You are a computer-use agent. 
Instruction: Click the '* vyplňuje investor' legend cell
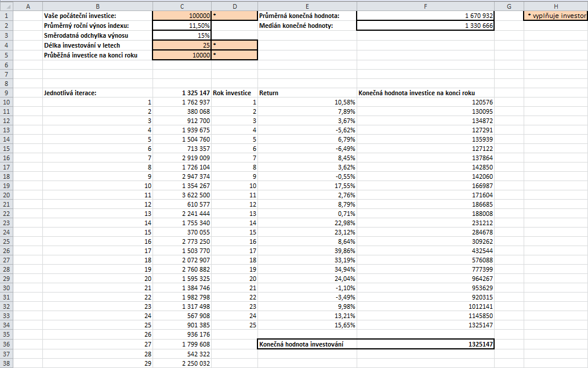[x=556, y=16]
